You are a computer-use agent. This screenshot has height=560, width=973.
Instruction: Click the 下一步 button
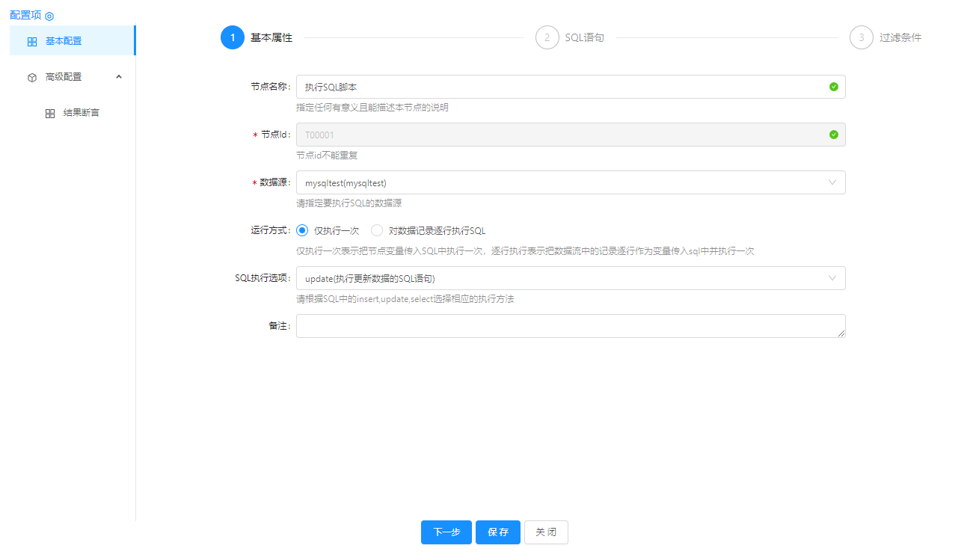446,532
